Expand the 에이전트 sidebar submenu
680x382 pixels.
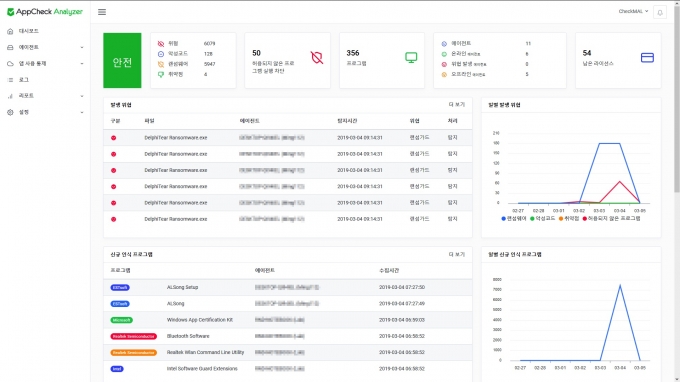click(x=45, y=47)
